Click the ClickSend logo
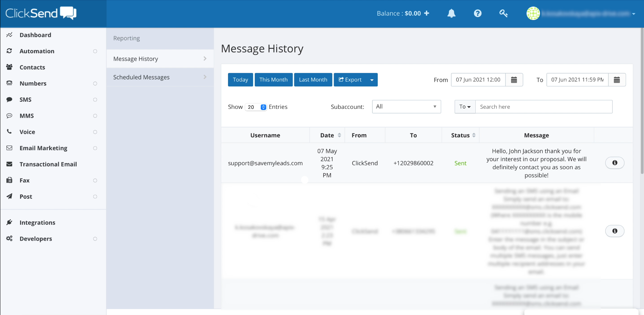The width and height of the screenshot is (644, 315). pyautogui.click(x=41, y=13)
